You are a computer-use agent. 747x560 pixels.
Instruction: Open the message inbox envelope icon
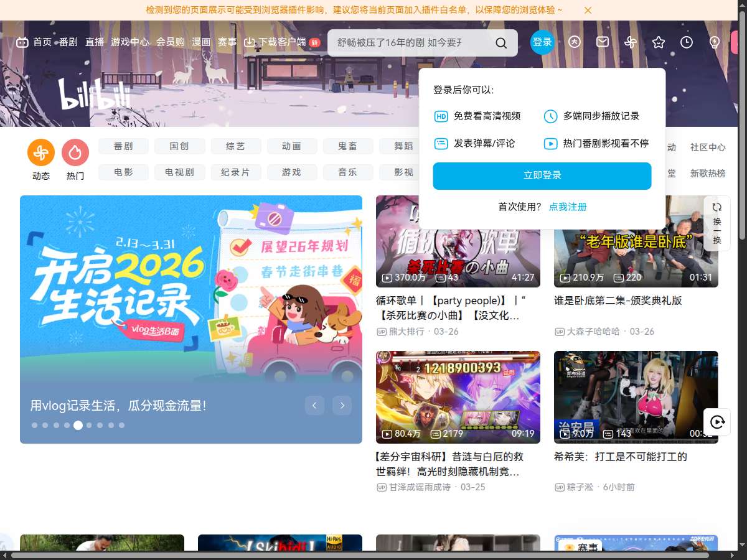click(x=603, y=42)
